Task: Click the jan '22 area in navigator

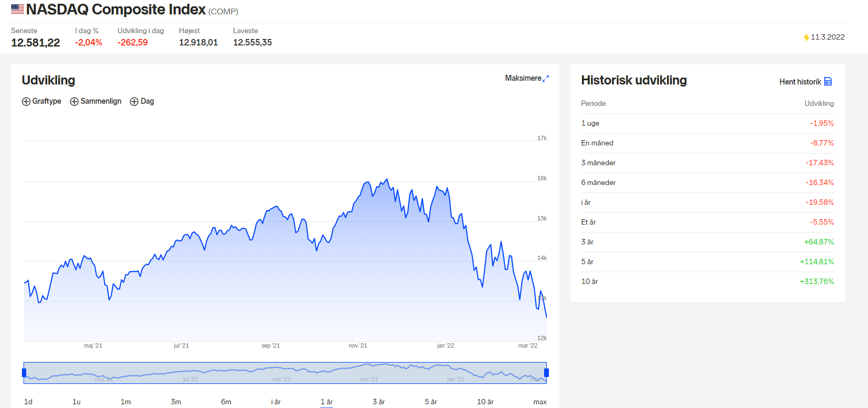Action: click(x=455, y=379)
